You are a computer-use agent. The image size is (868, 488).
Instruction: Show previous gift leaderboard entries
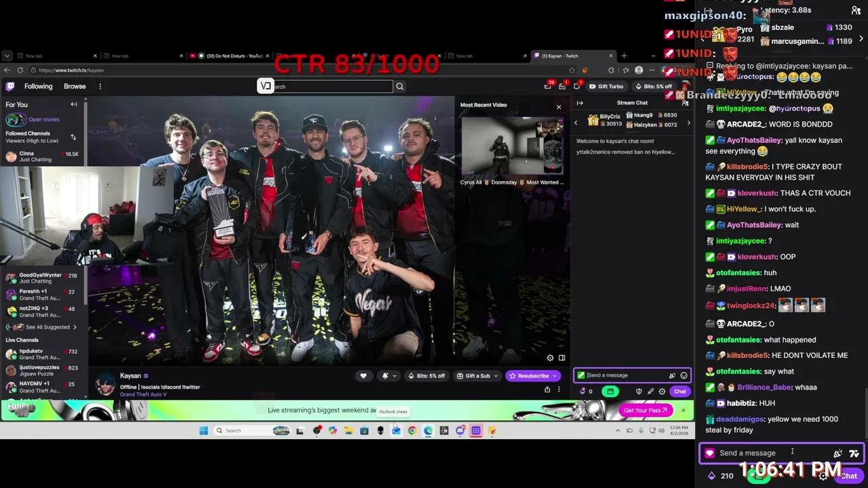coord(576,123)
